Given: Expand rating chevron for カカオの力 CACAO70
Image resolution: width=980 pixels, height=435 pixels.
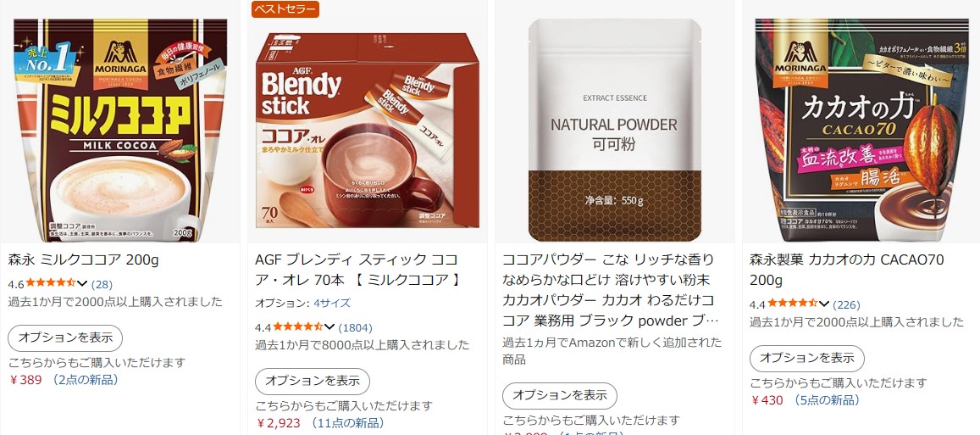Looking at the screenshot, I should pos(824,304).
